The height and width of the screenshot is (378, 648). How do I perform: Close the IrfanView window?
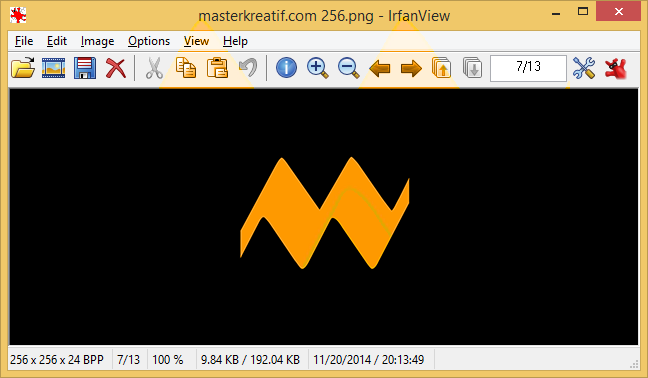click(x=618, y=12)
